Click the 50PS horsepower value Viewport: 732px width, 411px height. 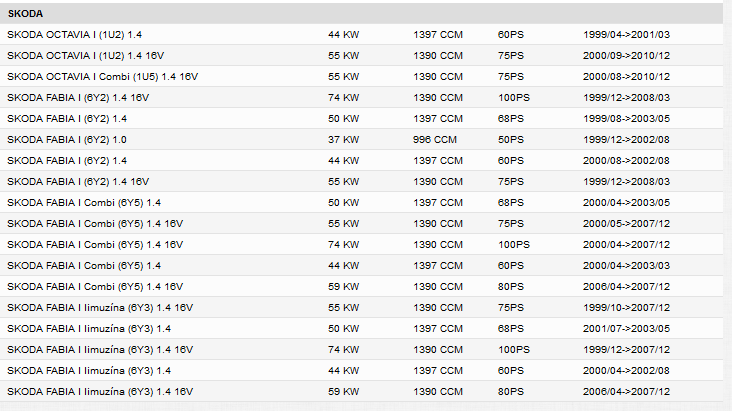[511, 140]
